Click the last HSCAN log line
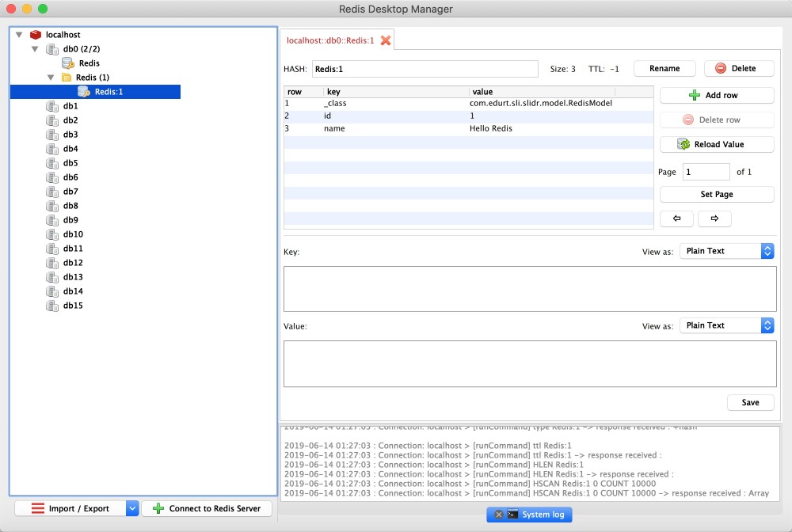This screenshot has width=792, height=532. 527,493
